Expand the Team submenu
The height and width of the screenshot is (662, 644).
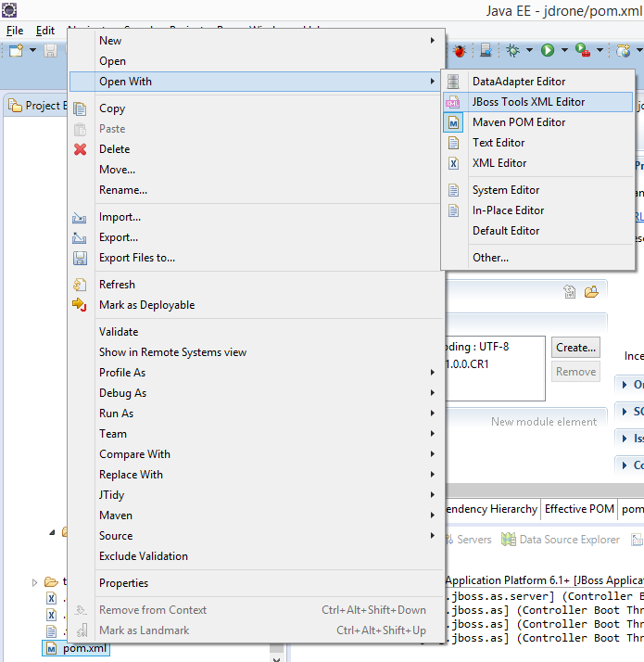256,434
